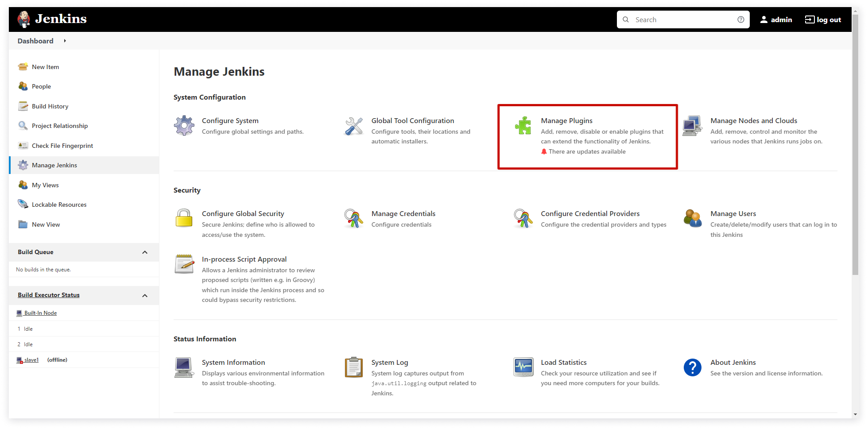This screenshot has height=429, width=868.
Task: Open Build History in sidebar
Action: [50, 106]
